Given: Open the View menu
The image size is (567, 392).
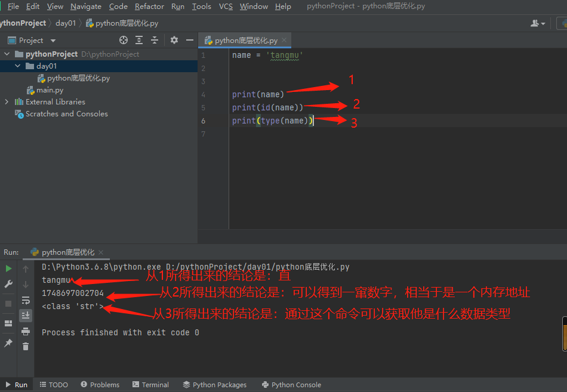Looking at the screenshot, I should click(x=55, y=6).
